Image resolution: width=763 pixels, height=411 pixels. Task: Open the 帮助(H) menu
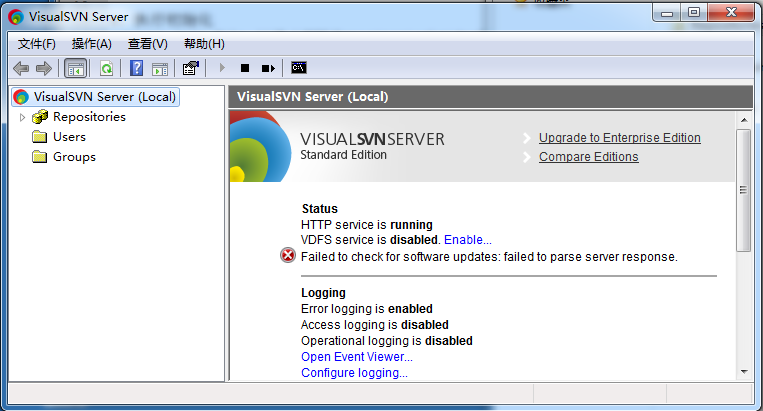[x=204, y=44]
